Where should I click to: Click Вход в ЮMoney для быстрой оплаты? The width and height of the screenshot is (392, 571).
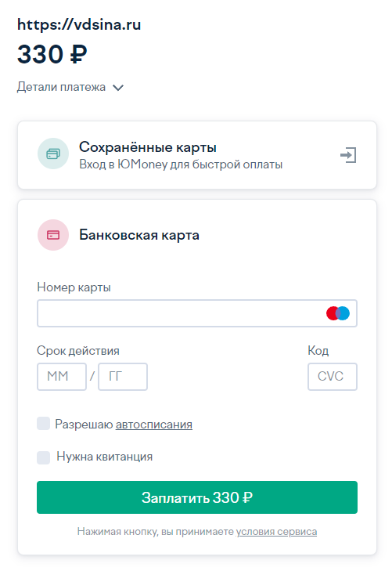click(181, 164)
